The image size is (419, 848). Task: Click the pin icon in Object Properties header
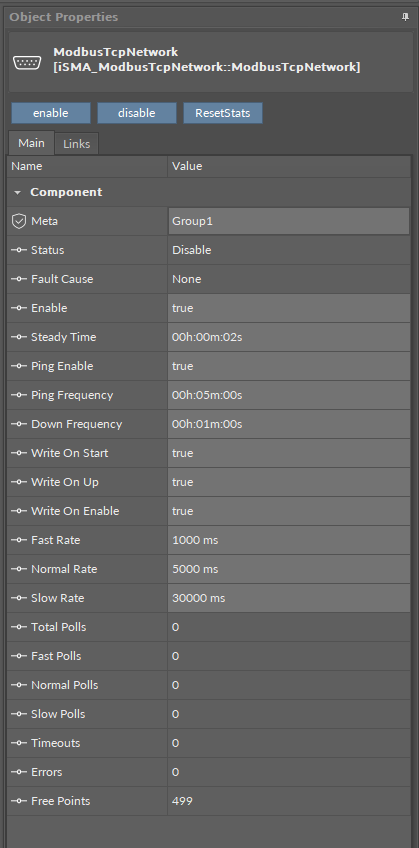(x=405, y=17)
